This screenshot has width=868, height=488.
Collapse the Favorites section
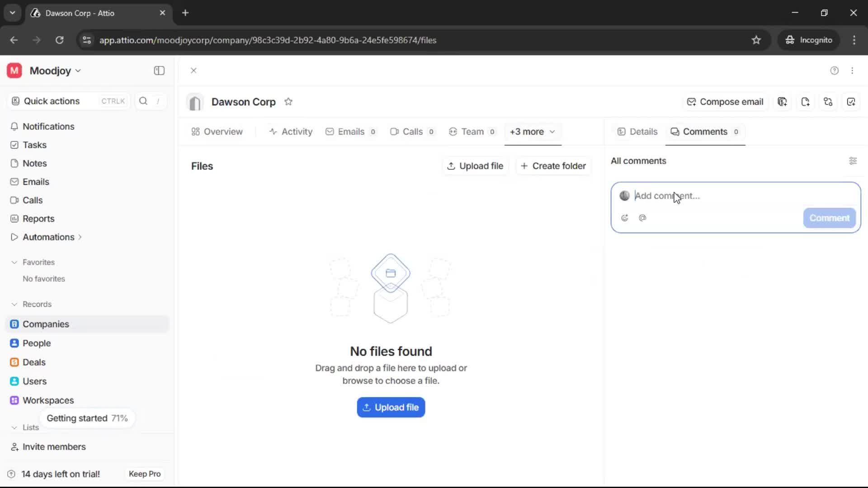click(x=14, y=262)
